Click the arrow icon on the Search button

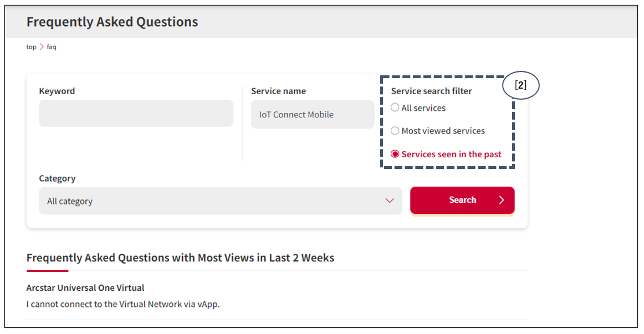[x=502, y=201]
